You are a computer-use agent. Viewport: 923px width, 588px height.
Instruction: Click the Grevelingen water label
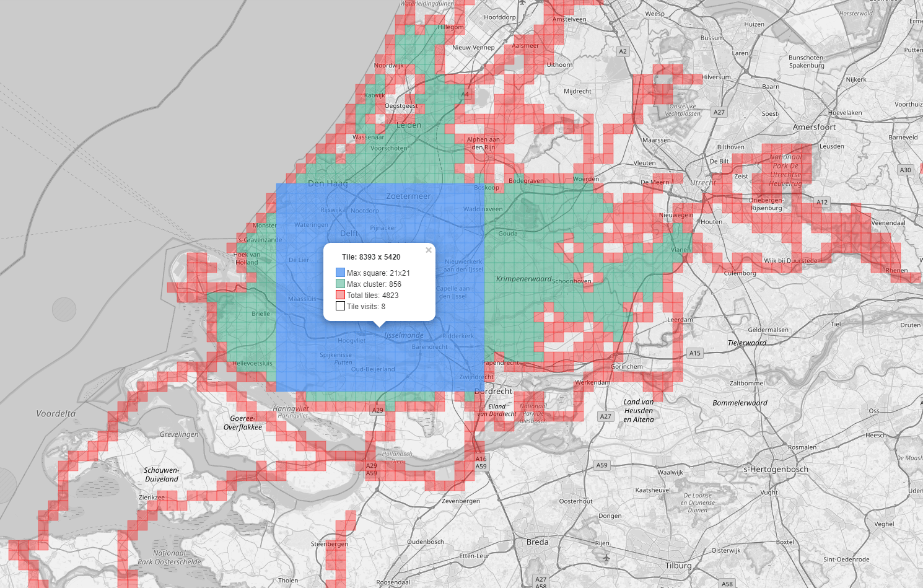[179, 434]
